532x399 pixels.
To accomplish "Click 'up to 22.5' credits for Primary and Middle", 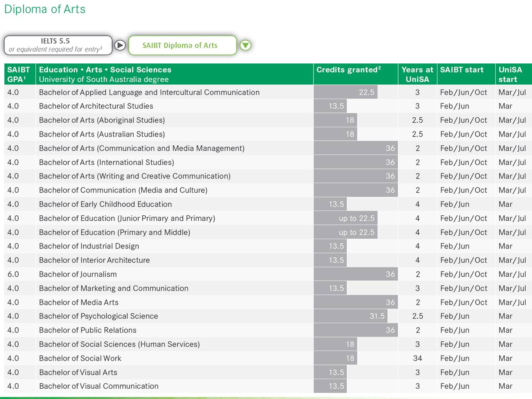I will click(x=346, y=232).
